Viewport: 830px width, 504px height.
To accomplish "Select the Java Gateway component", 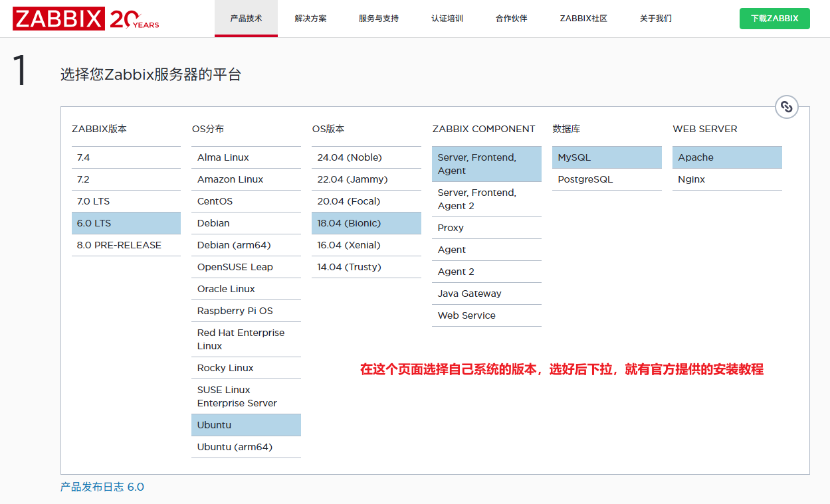I will click(x=486, y=294).
